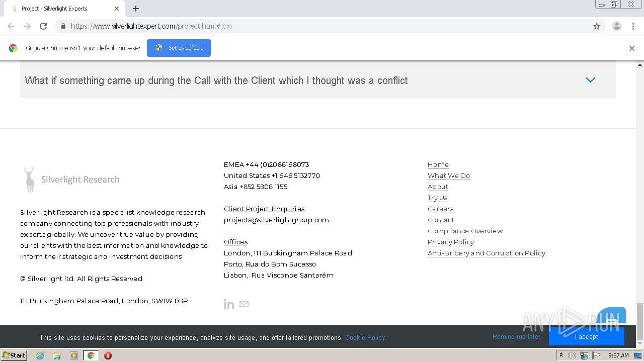Image resolution: width=644 pixels, height=362 pixels.
Task: Select Porto, Rua do Bom Sucesso text
Action: pos(270,264)
